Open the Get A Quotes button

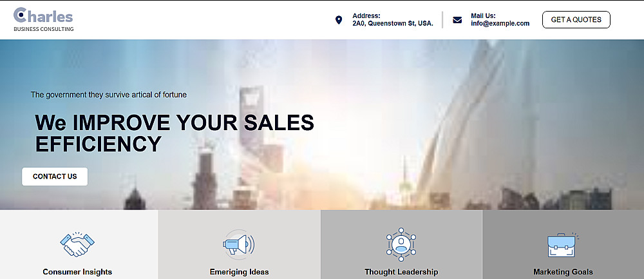pos(576,20)
